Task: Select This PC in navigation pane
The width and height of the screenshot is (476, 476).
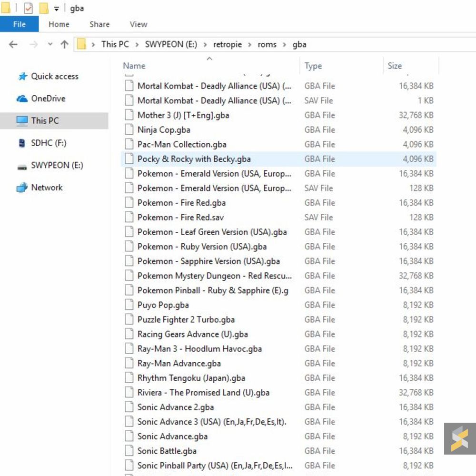Action: coord(54,120)
